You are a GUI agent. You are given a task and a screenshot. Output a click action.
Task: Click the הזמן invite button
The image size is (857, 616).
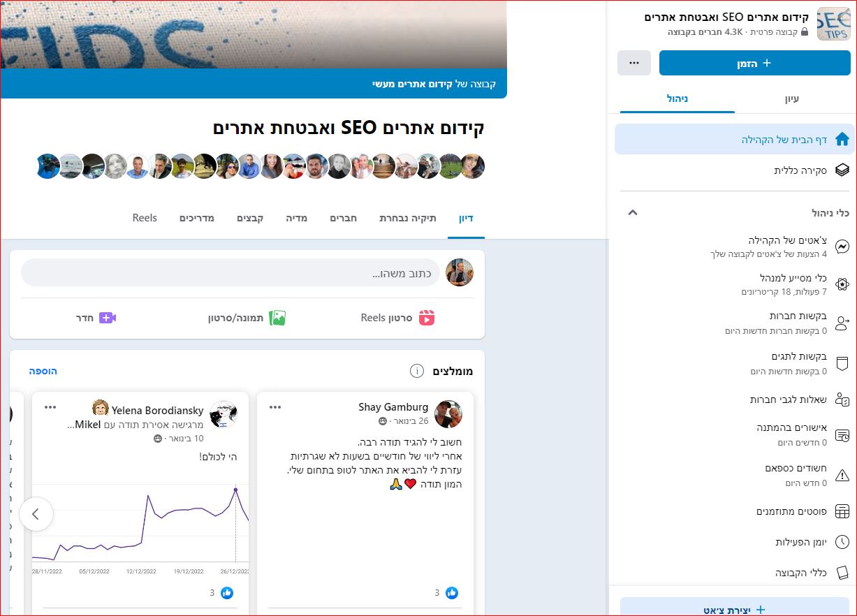[755, 63]
